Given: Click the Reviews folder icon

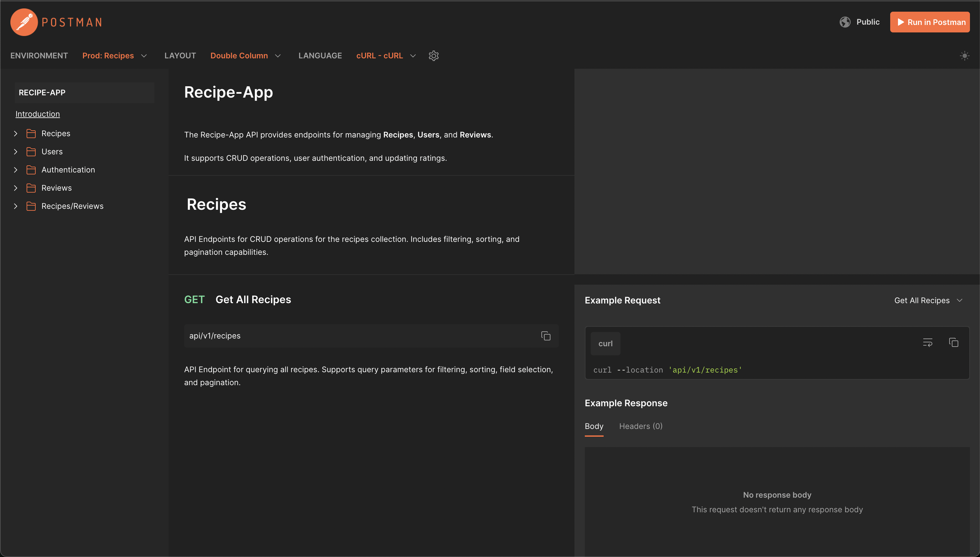Looking at the screenshot, I should click(31, 188).
